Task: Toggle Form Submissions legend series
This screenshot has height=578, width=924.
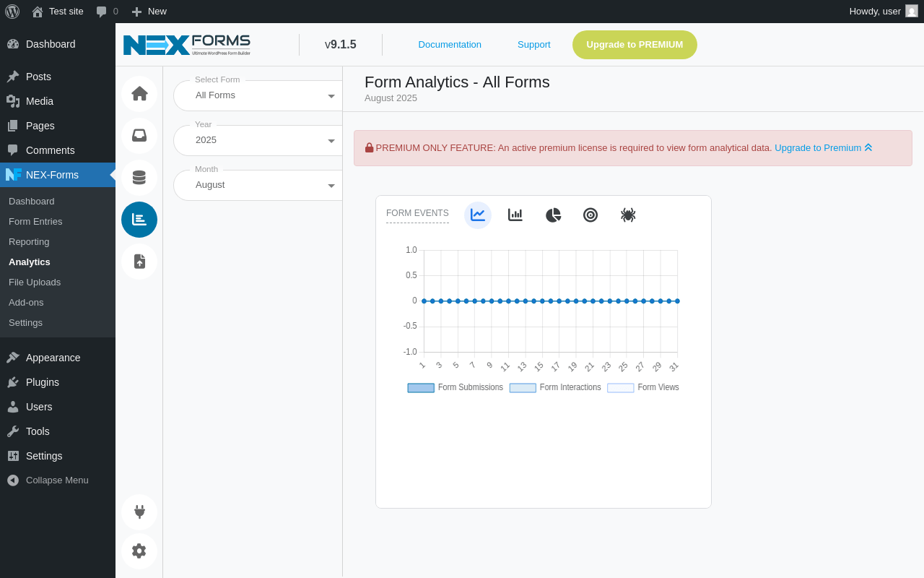Action: coord(456,388)
